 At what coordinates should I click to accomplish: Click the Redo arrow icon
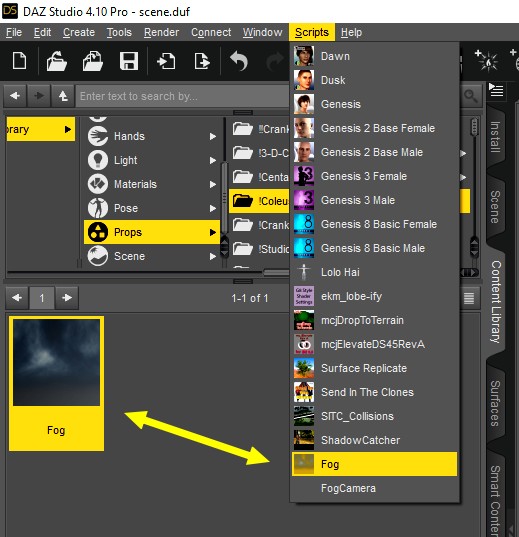[x=275, y=61]
